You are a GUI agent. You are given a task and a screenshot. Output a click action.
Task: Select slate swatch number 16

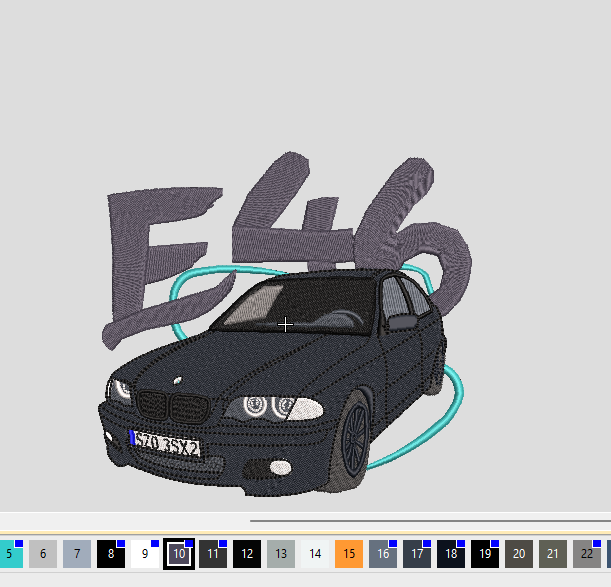pyautogui.click(x=383, y=553)
